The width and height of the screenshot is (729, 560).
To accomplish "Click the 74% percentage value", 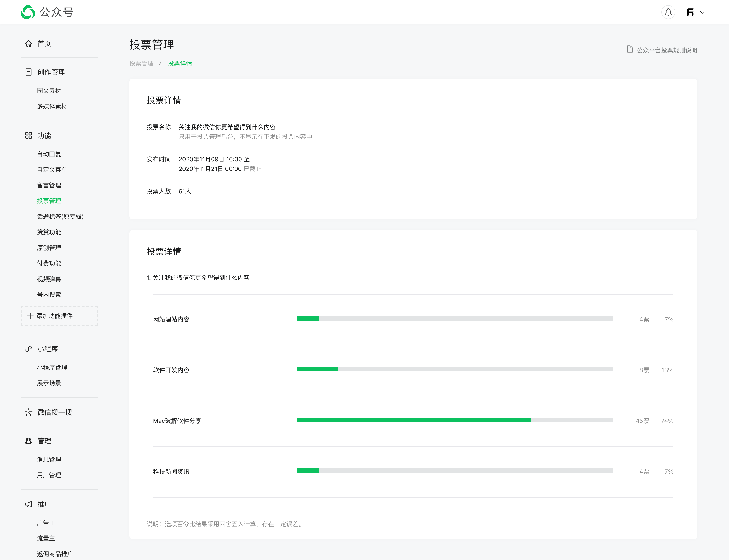I will pyautogui.click(x=667, y=421).
